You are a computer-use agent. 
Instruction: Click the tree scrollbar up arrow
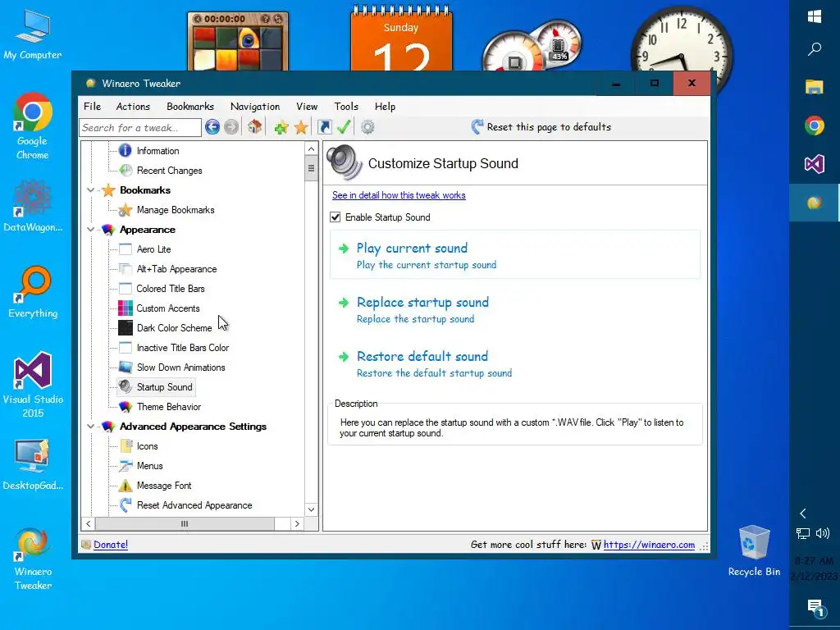coord(311,148)
